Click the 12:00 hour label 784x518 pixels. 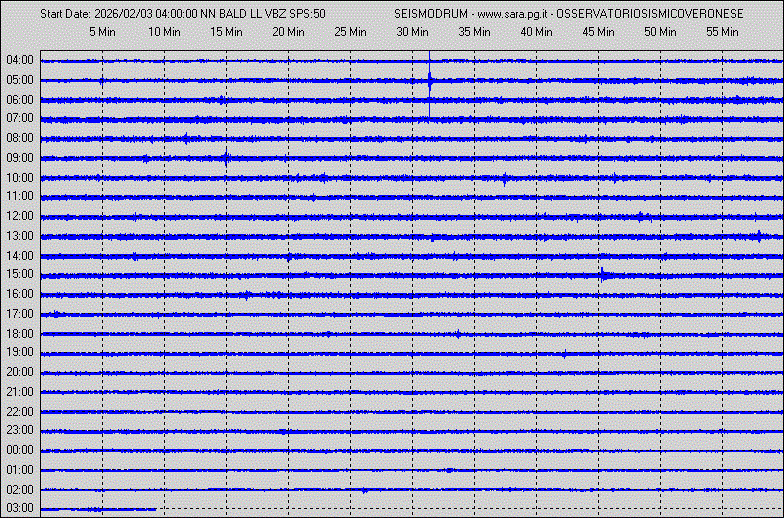tap(20, 216)
